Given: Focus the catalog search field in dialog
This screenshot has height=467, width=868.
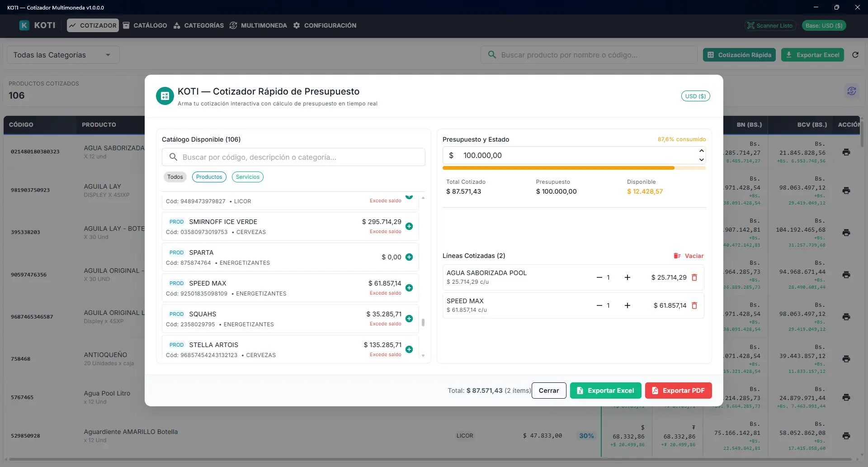Looking at the screenshot, I should click(293, 157).
